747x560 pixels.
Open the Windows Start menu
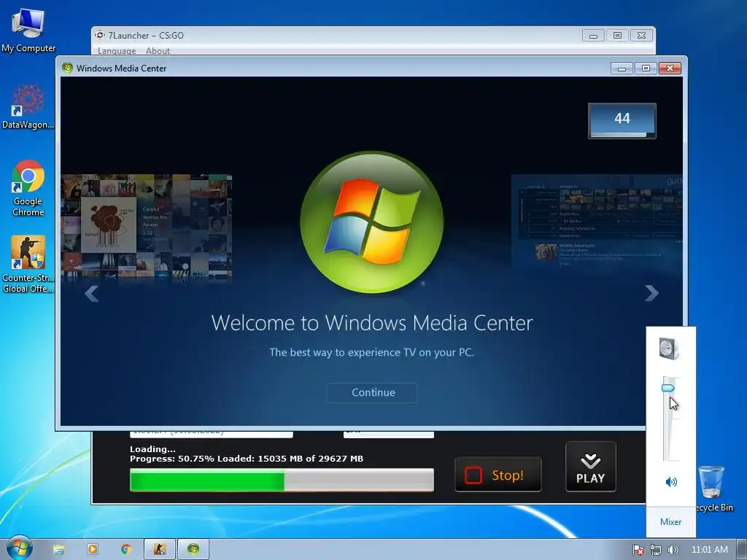[19, 548]
